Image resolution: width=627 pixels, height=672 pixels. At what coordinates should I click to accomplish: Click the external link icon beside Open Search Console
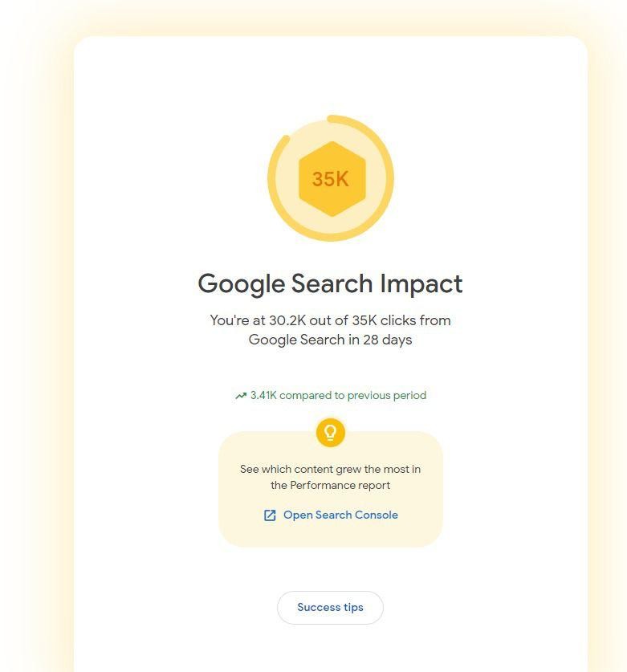click(x=270, y=515)
